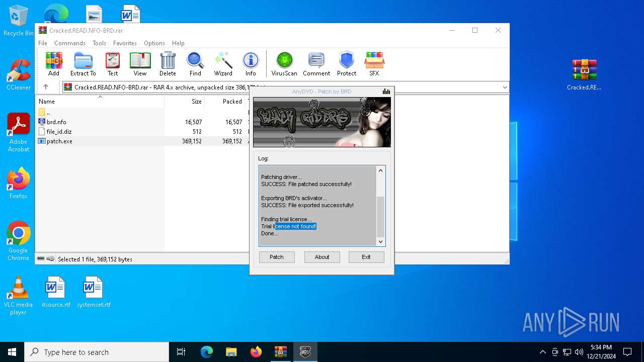Click the Patch button
Viewport: 644px width, 362px height.
click(276, 257)
